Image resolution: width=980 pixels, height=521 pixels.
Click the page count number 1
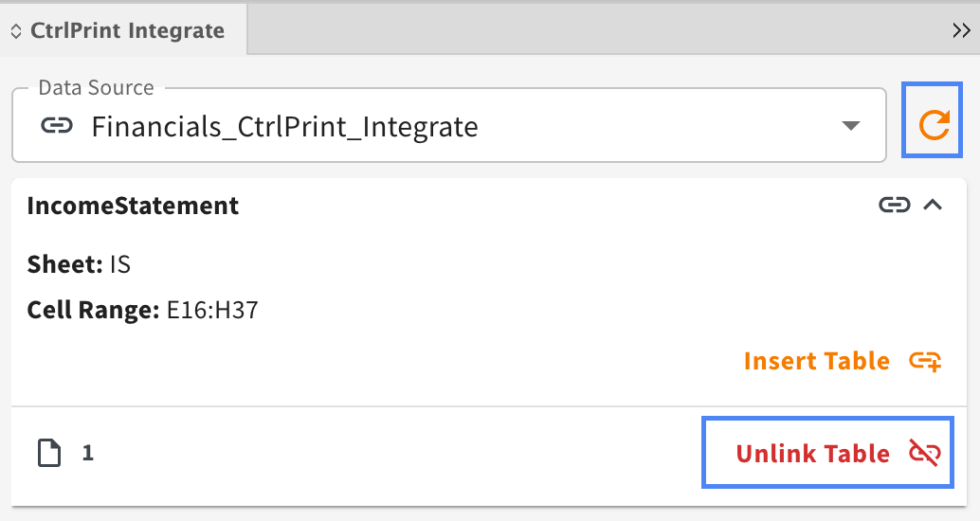coord(87,453)
